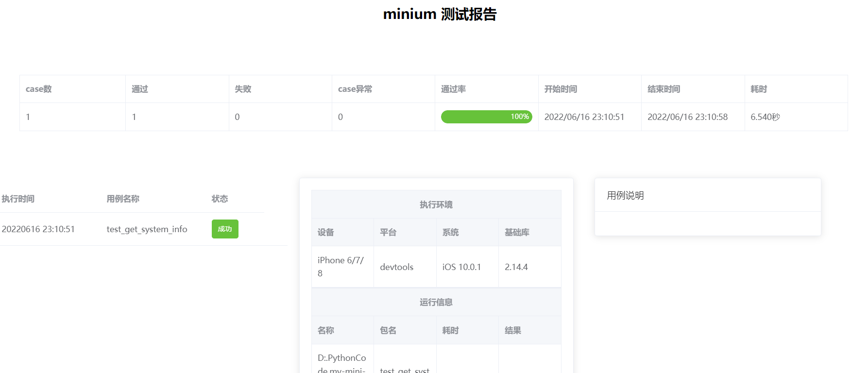Click the 执行环境 section header
Image resolution: width=868 pixels, height=373 pixels.
coord(436,204)
